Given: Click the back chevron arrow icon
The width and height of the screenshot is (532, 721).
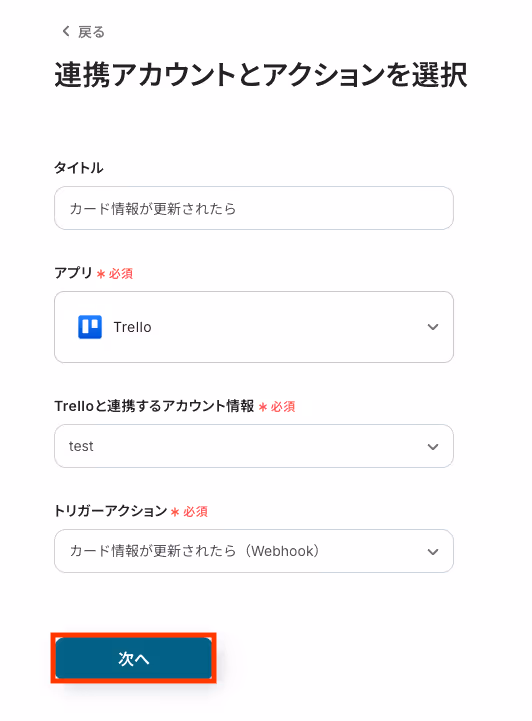Looking at the screenshot, I should [x=66, y=31].
